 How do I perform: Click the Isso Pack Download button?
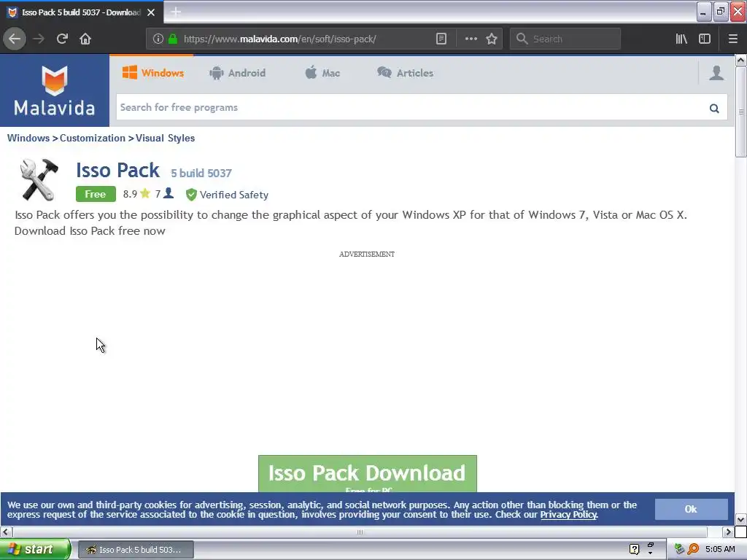point(368,474)
